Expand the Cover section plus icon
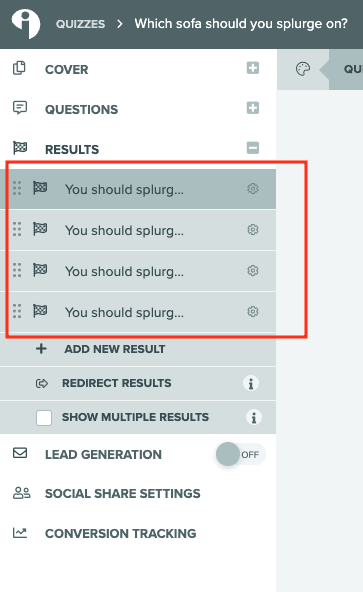363x592 pixels. pyautogui.click(x=253, y=68)
